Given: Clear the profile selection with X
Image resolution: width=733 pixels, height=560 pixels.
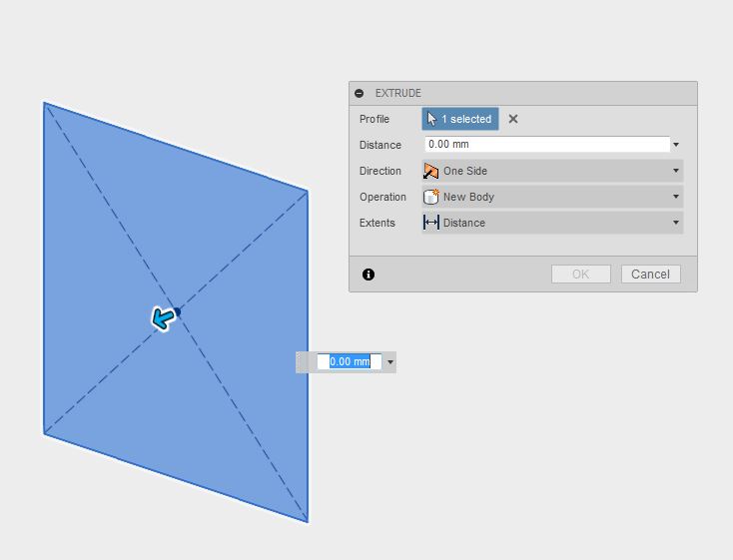Looking at the screenshot, I should [513, 119].
